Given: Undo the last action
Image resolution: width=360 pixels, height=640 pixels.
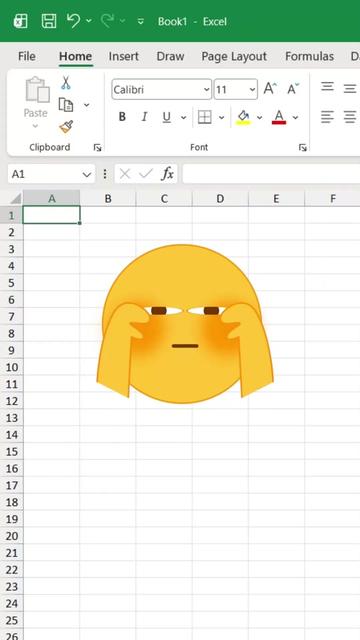Looking at the screenshot, I should coord(73,21).
